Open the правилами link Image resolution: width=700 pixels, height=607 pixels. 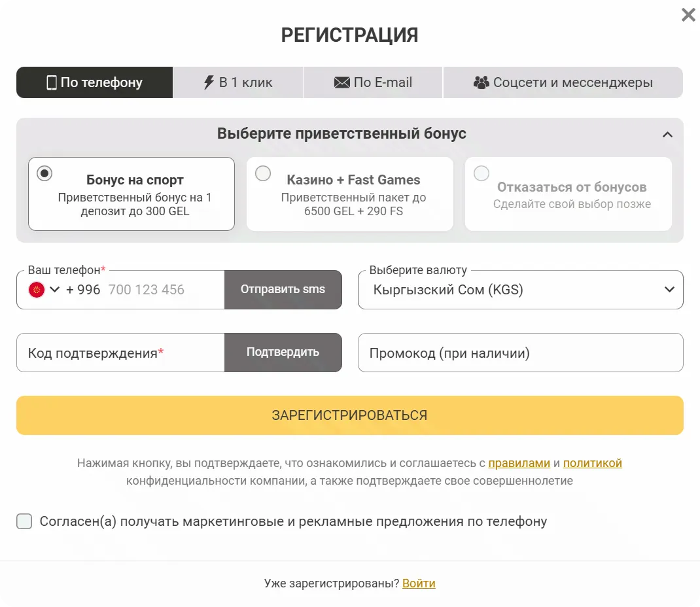[x=519, y=462]
